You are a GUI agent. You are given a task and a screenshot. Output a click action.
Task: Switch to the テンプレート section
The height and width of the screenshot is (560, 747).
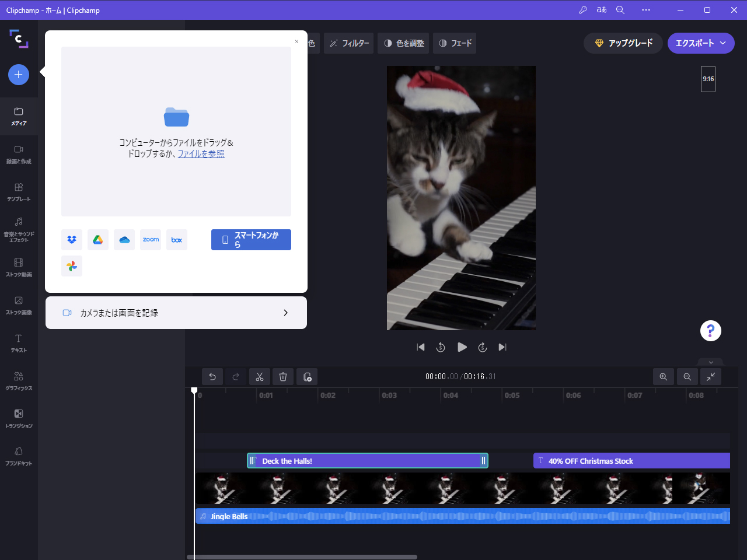[18, 191]
